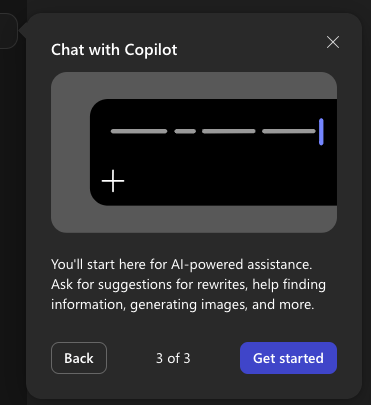Click the blue text cursor in the illustration
The width and height of the screenshot is (371, 405).
click(x=321, y=132)
